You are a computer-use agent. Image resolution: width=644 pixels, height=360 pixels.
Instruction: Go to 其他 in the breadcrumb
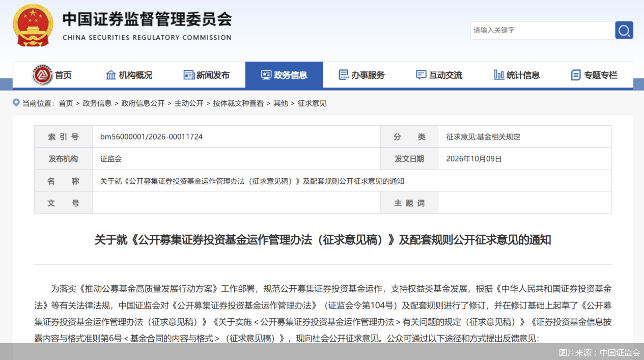281,103
